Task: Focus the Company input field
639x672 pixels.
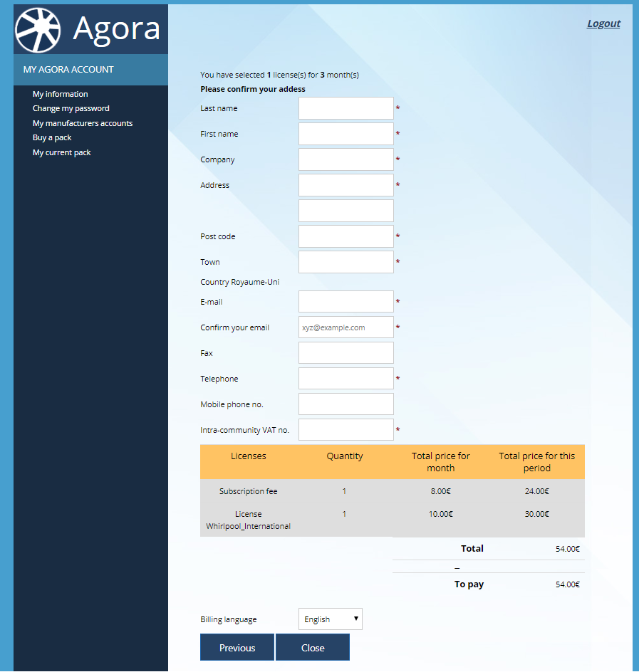Action: pyautogui.click(x=346, y=159)
